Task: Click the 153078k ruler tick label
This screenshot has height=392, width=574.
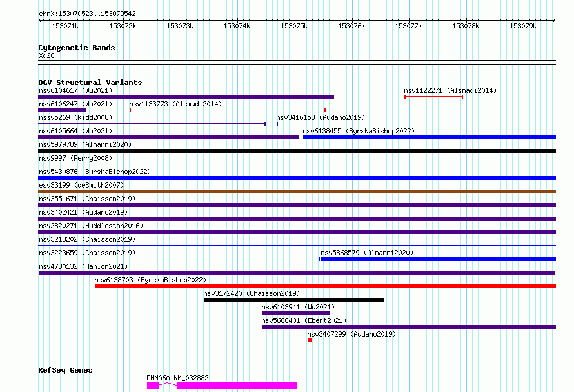Action: [466, 26]
